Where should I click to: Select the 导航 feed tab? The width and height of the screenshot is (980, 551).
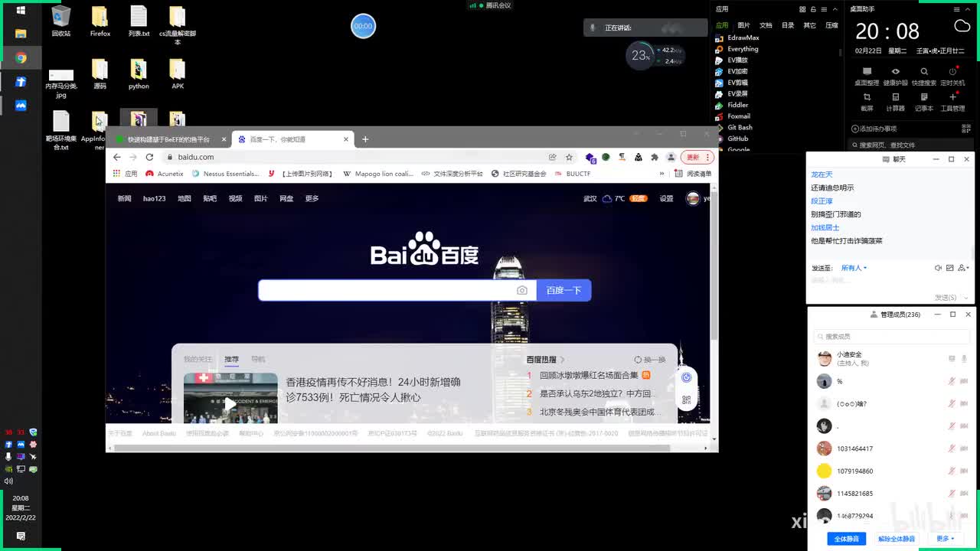click(258, 359)
